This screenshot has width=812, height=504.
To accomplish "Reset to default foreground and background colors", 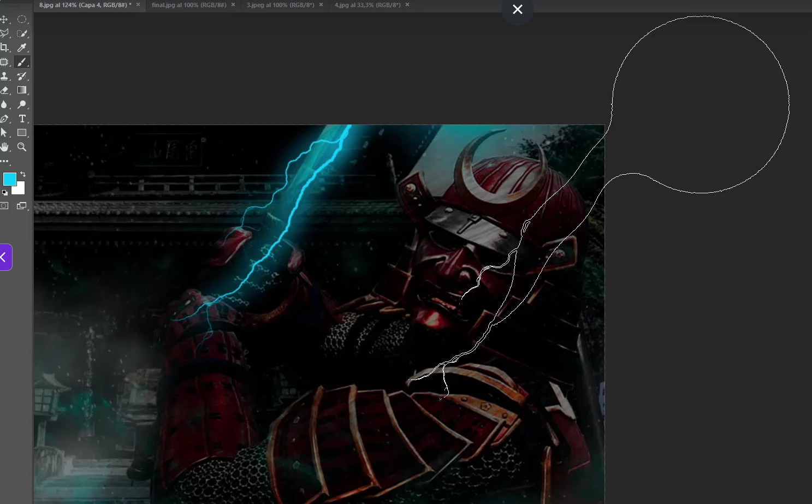I will (x=5, y=193).
